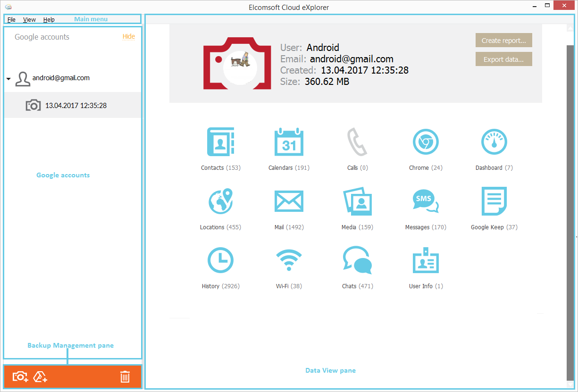This screenshot has width=578, height=392.
Task: Open the Contacts category
Action: pyautogui.click(x=221, y=142)
